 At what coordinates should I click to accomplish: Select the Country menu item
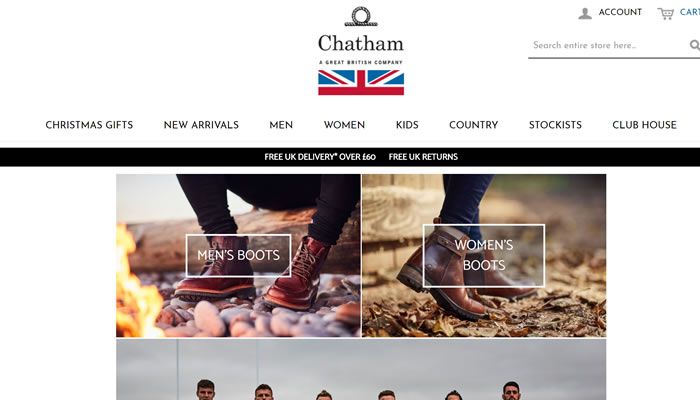[x=474, y=125]
